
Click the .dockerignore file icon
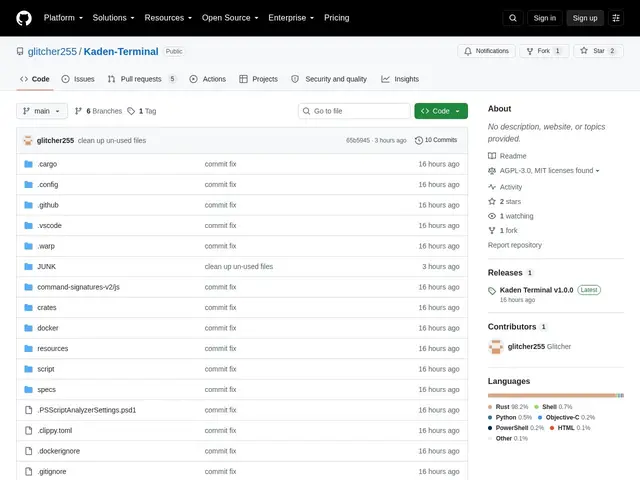point(28,451)
